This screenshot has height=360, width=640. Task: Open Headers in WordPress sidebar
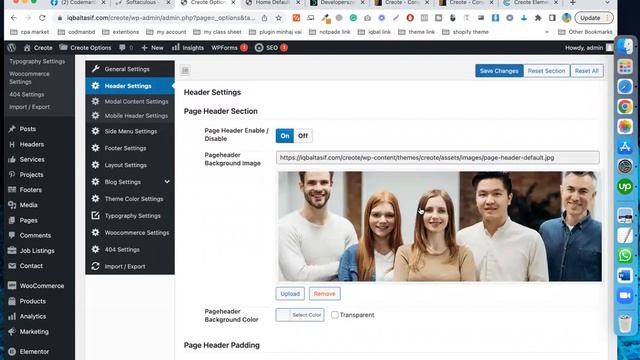31,144
